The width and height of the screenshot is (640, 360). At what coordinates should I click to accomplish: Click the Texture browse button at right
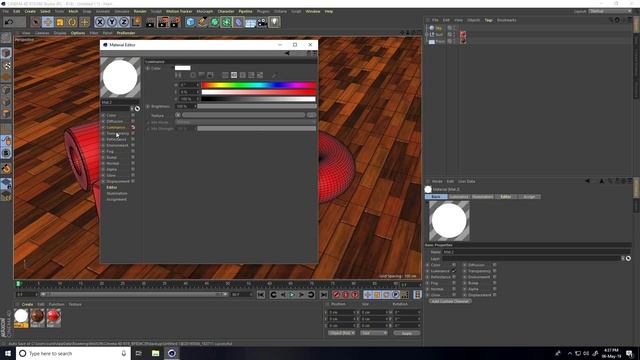[311, 115]
